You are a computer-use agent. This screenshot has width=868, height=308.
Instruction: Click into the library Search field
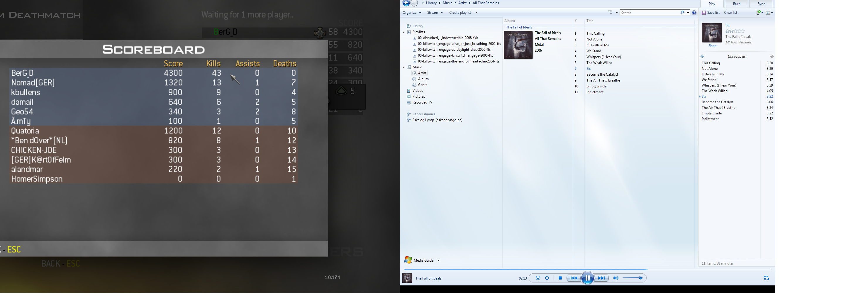650,13
